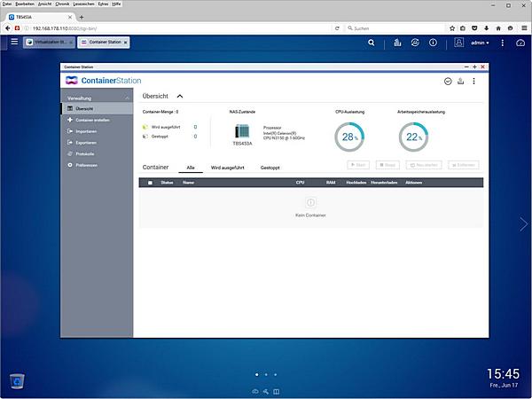Viewport: 532px width, 399px height.
Task: Click the TBS453A NAS device icon
Action: click(242, 131)
